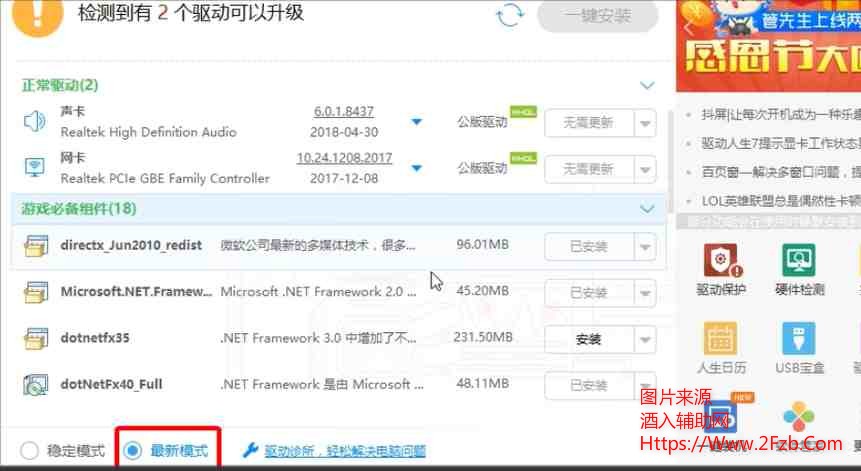Click the colorful pinwheel tool icon
Viewport: 861px width, 471px height.
[x=799, y=417]
